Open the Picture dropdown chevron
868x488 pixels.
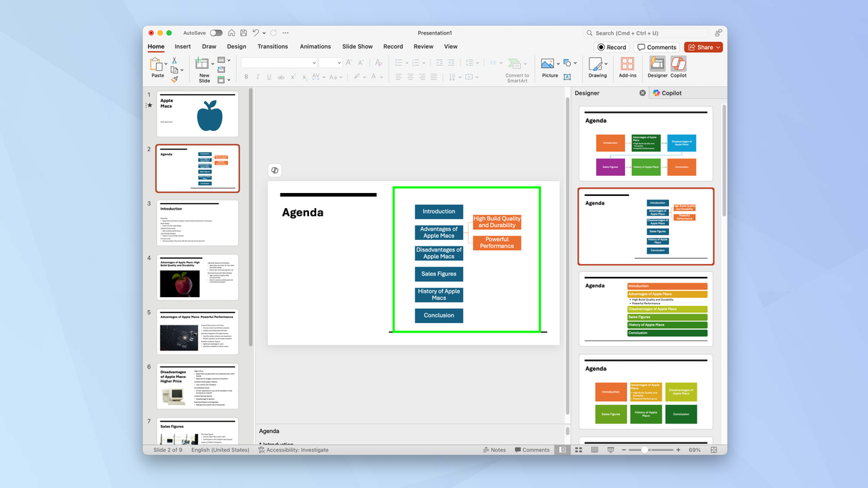(558, 62)
